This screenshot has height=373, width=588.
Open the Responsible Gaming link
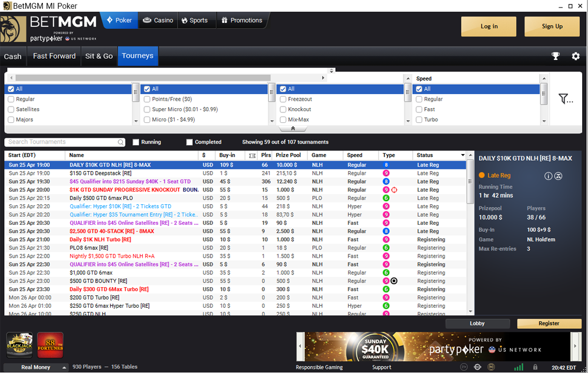pyautogui.click(x=319, y=367)
